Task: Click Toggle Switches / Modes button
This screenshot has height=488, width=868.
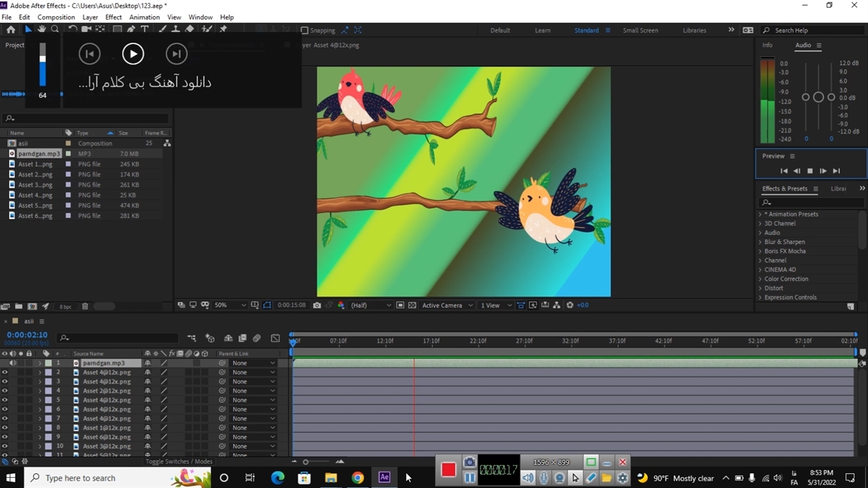Action: coord(179,462)
